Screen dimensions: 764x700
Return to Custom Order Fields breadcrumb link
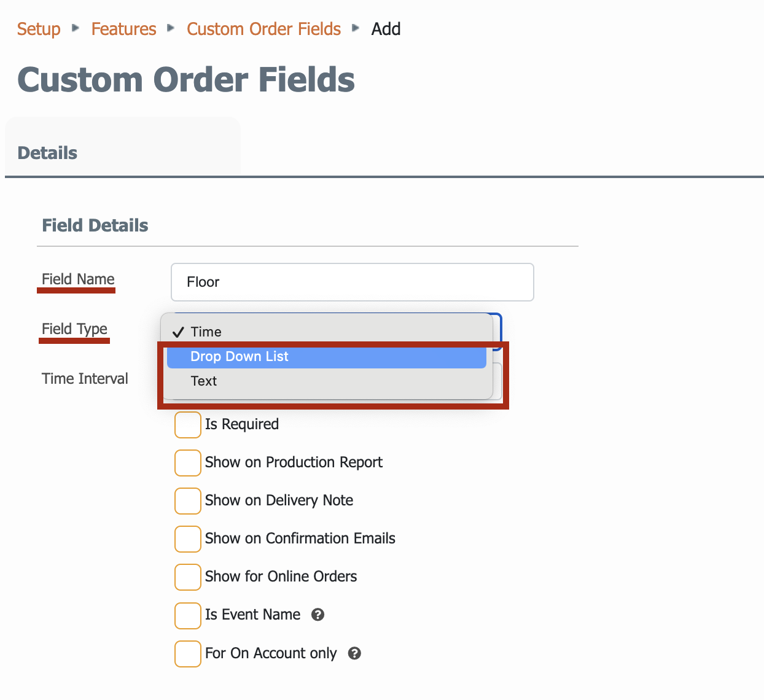point(264,29)
